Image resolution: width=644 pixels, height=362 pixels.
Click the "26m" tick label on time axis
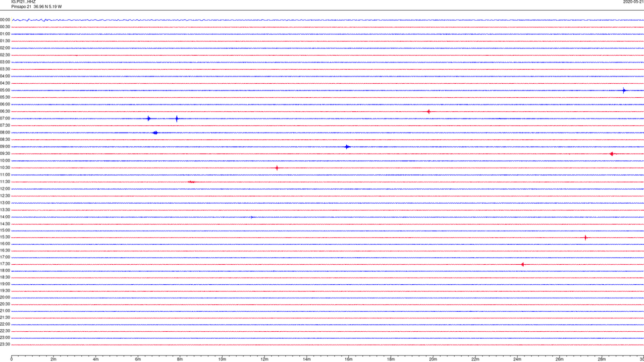[559, 359]
